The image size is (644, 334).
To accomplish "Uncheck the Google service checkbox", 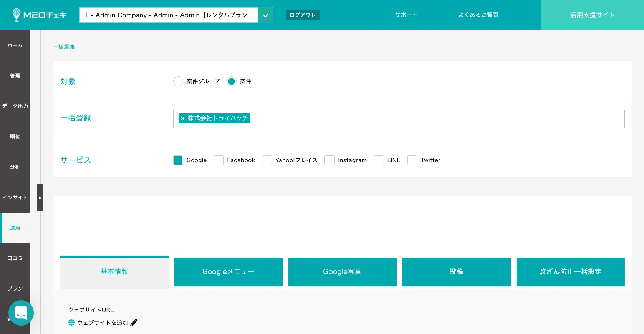I will point(178,160).
